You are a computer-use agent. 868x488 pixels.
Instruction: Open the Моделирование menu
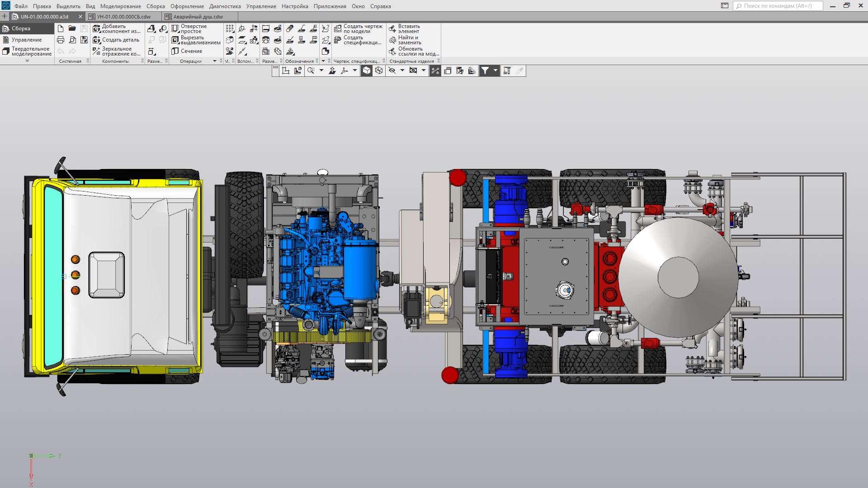tap(120, 6)
